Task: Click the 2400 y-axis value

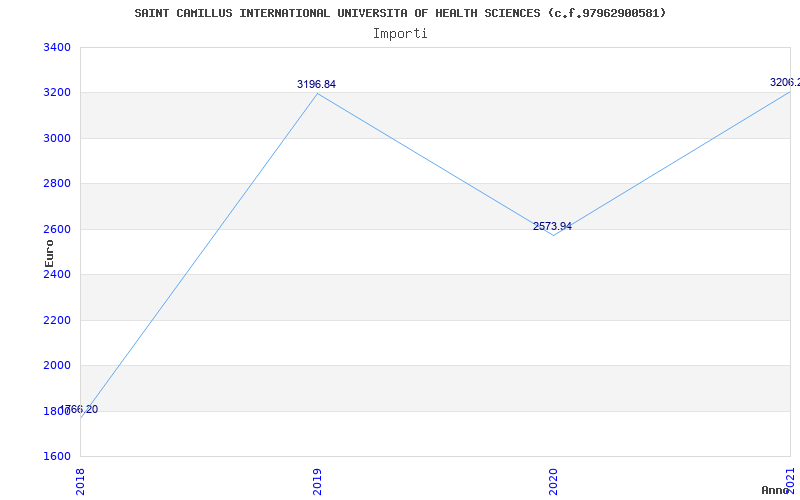Action: pyautogui.click(x=57, y=275)
